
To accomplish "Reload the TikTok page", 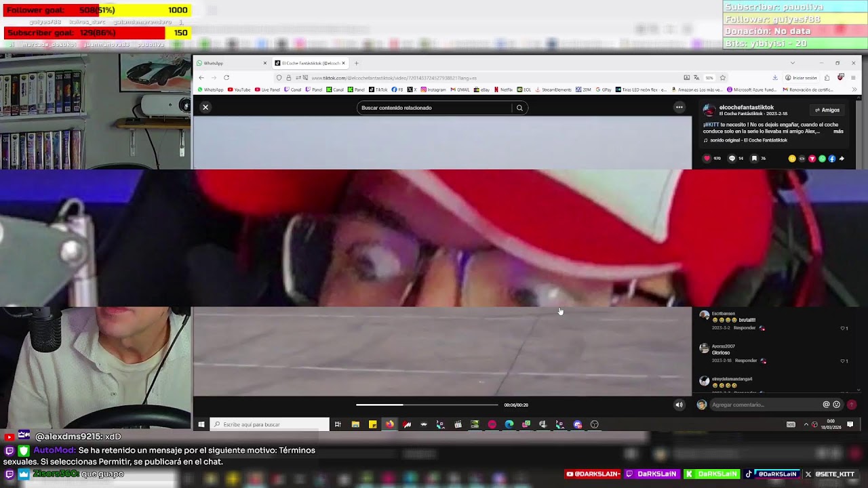I will [226, 78].
